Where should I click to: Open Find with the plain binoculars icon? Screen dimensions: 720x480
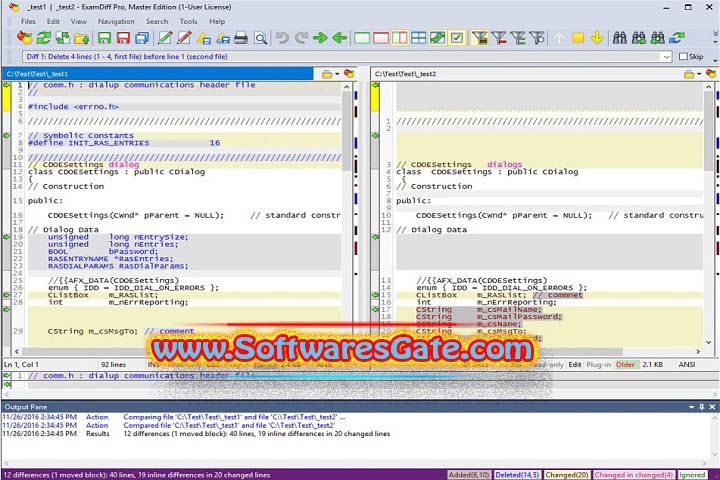pyautogui.click(x=619, y=38)
